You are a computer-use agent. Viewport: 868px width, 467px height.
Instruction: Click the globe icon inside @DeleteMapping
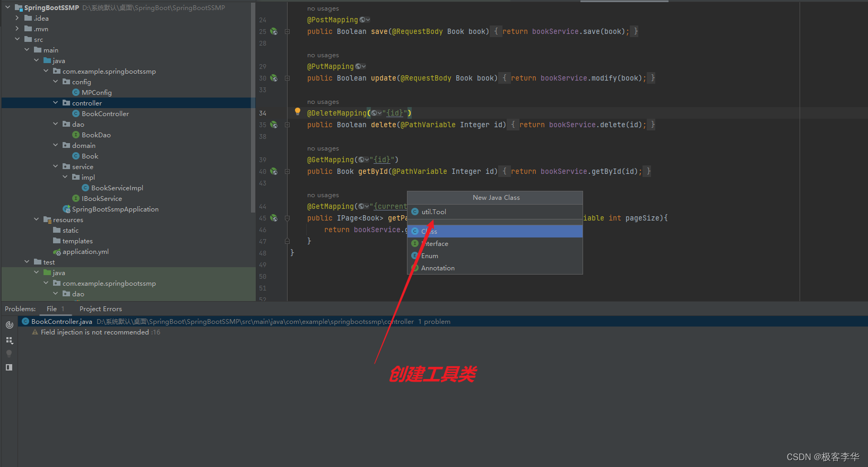coord(374,113)
